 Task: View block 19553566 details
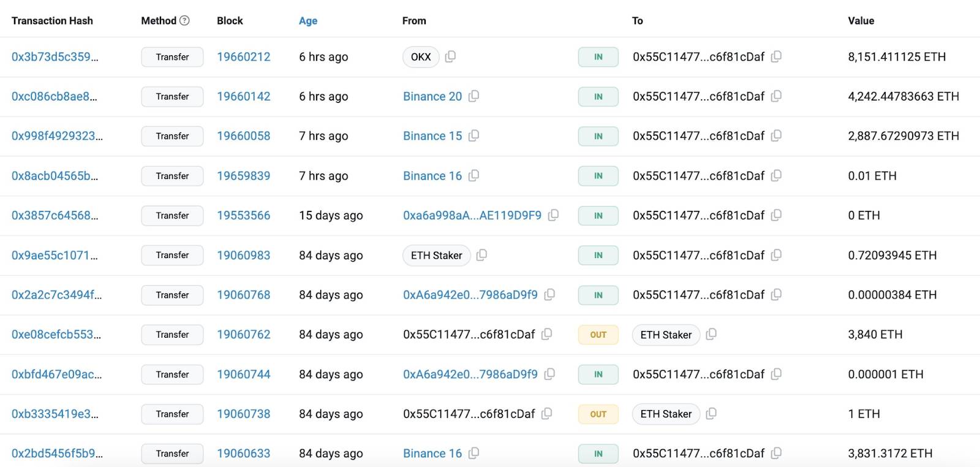coord(244,215)
